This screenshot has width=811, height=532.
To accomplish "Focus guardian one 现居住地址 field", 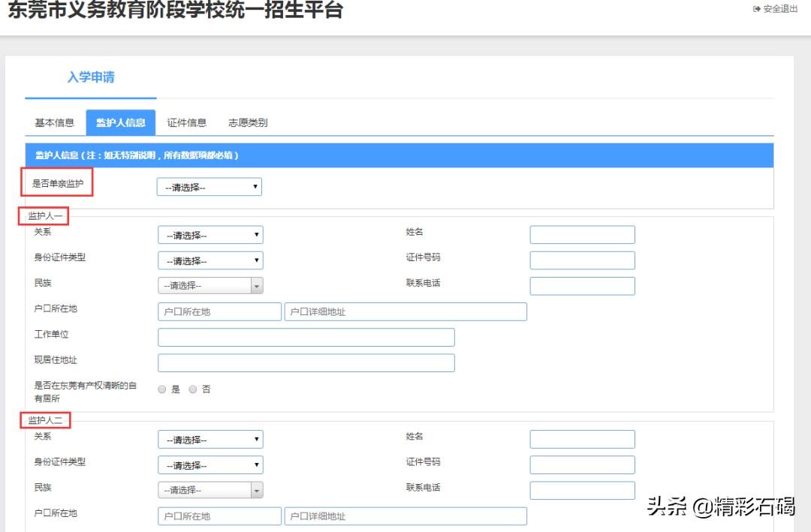I will tap(306, 363).
